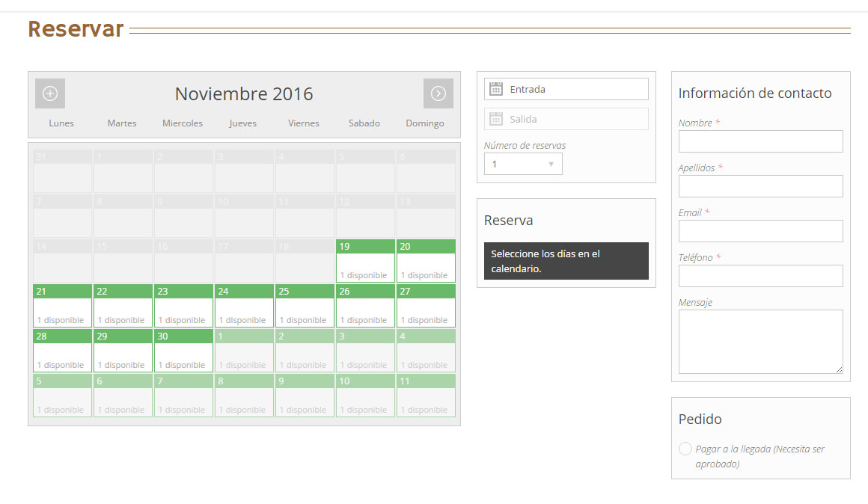Select November 29 in the calendar
868x504 pixels.
click(123, 351)
